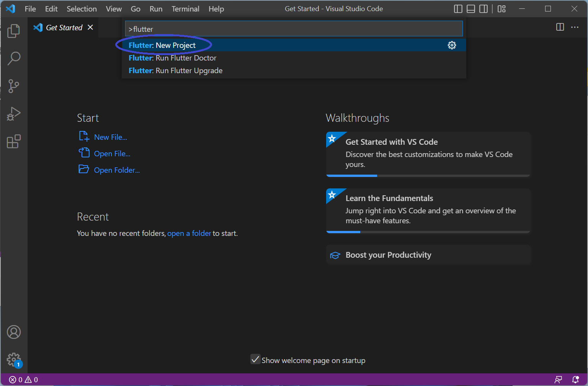Open the View menu
Viewport: 588px width, 386px height.
(x=114, y=9)
